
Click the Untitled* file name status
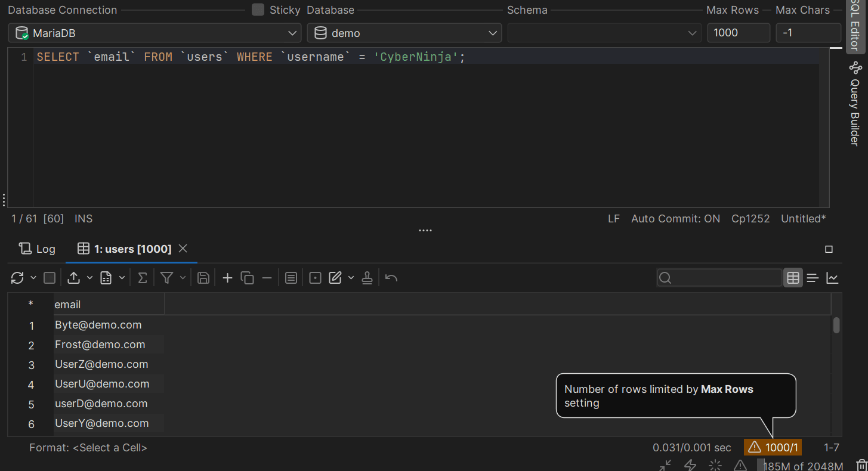804,219
